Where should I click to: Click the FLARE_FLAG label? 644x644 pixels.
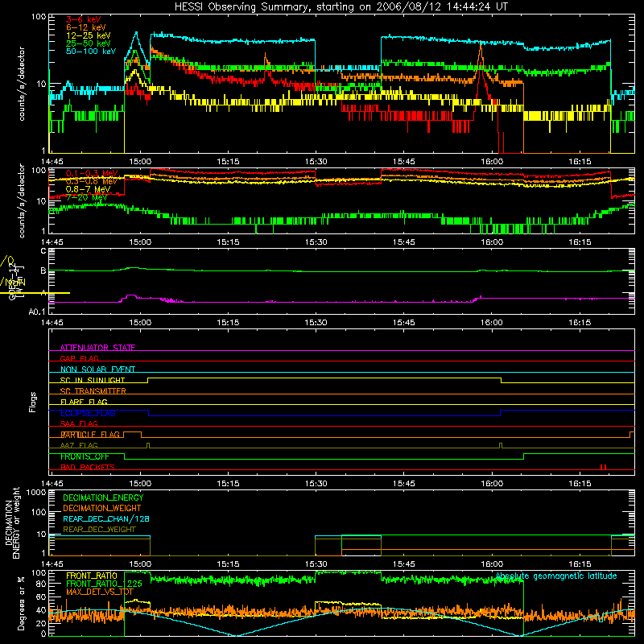[84, 402]
